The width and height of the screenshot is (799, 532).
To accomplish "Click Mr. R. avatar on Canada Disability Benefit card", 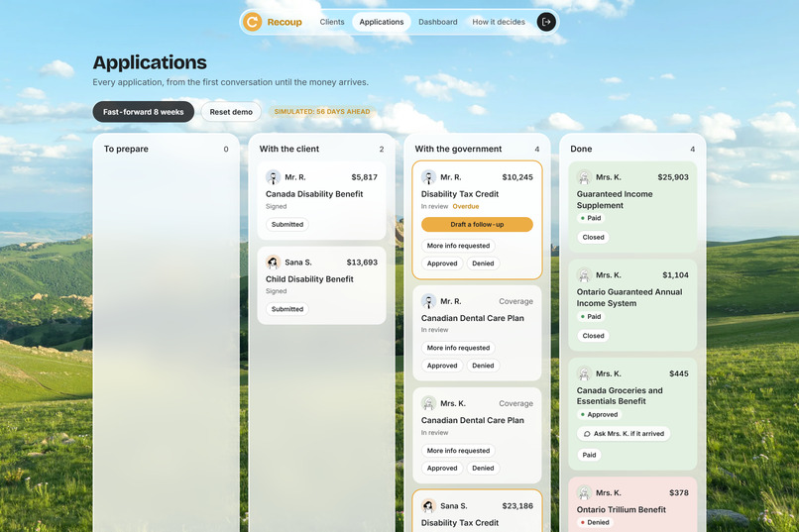I will click(274, 177).
